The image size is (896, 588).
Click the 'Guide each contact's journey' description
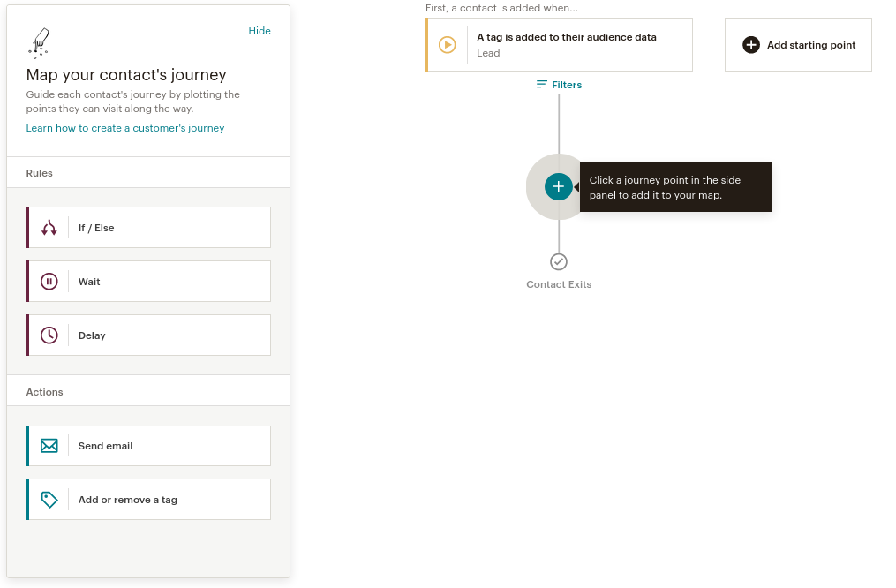coord(133,102)
